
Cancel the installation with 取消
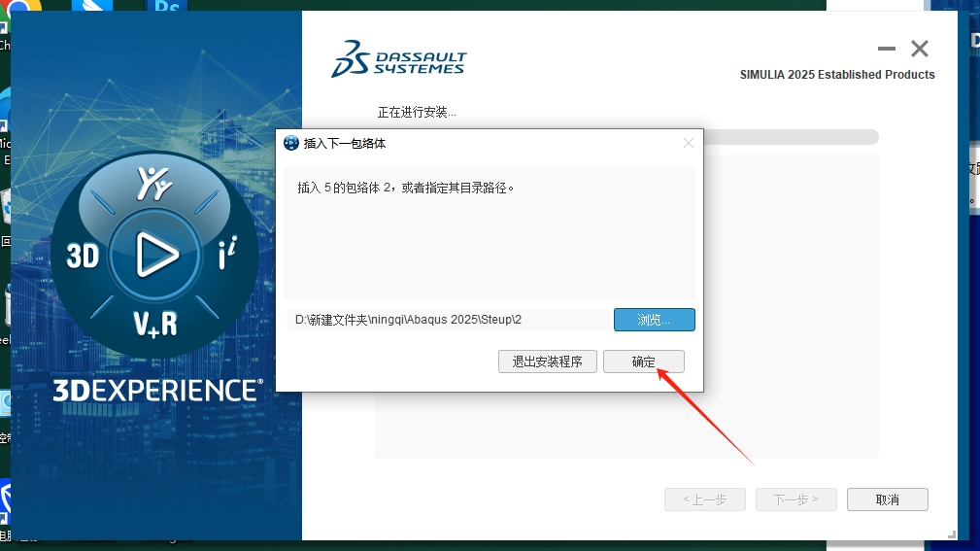click(x=887, y=499)
